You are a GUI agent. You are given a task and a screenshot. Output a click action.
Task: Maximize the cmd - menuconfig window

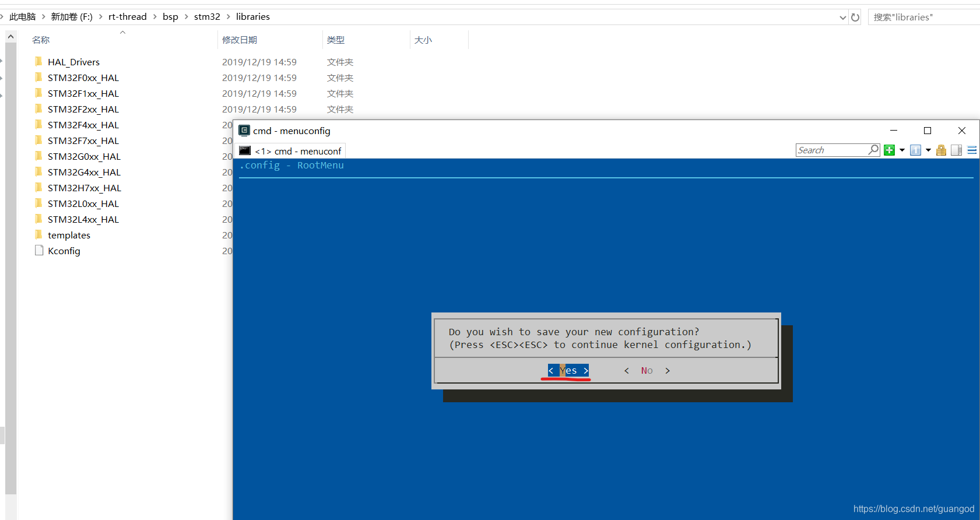coord(928,131)
